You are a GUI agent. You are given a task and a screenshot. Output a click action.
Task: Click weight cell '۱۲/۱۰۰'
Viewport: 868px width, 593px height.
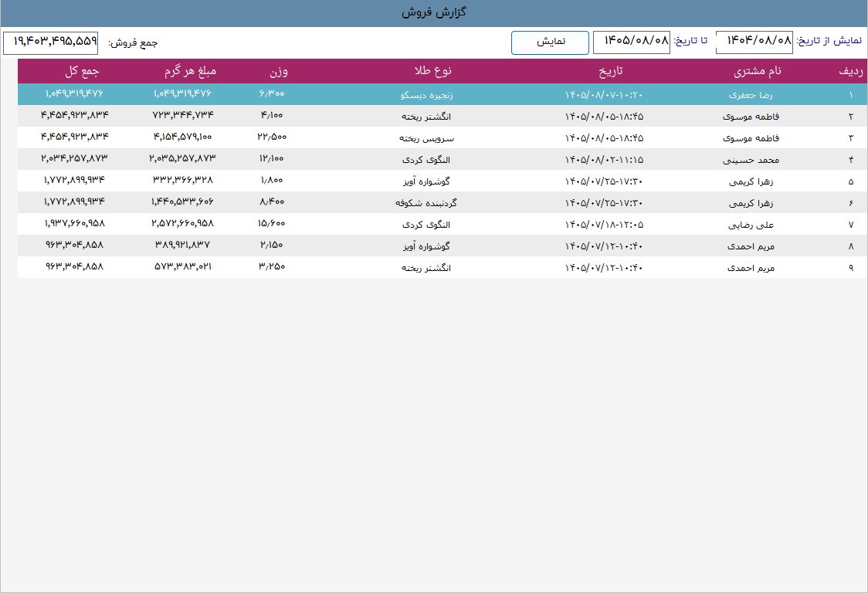272,158
